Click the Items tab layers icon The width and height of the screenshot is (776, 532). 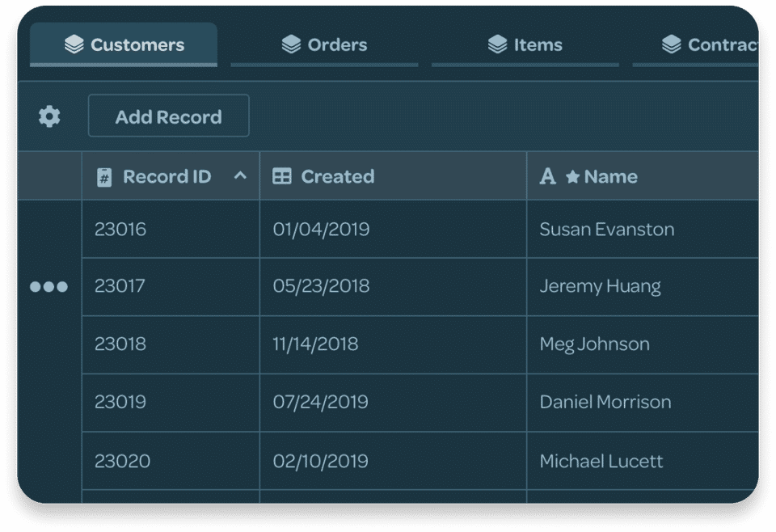pyautogui.click(x=498, y=45)
